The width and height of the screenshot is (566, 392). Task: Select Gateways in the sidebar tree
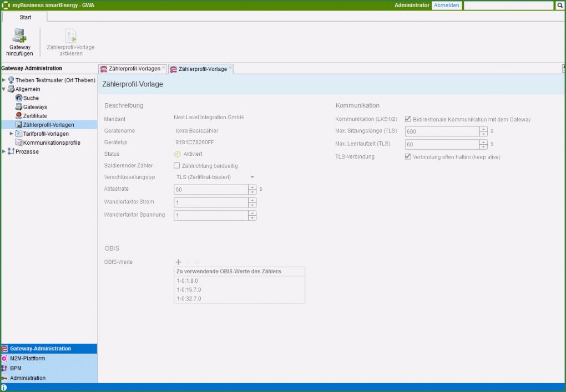pyautogui.click(x=34, y=107)
